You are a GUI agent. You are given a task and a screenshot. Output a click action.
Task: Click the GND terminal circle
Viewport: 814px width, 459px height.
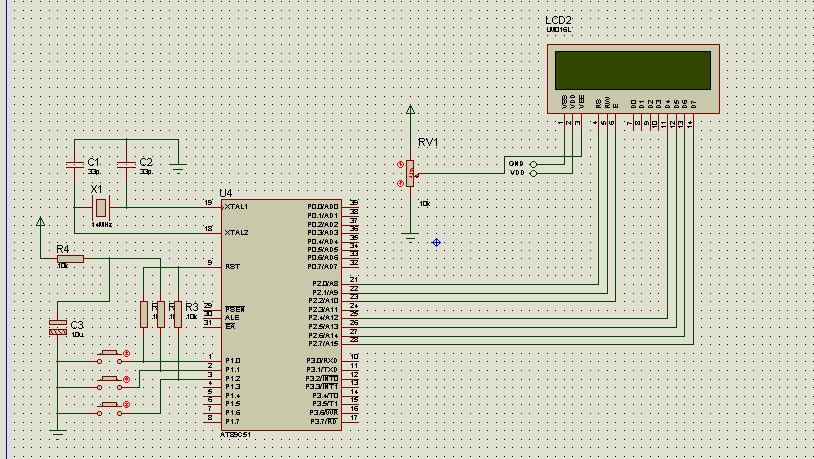[533, 165]
